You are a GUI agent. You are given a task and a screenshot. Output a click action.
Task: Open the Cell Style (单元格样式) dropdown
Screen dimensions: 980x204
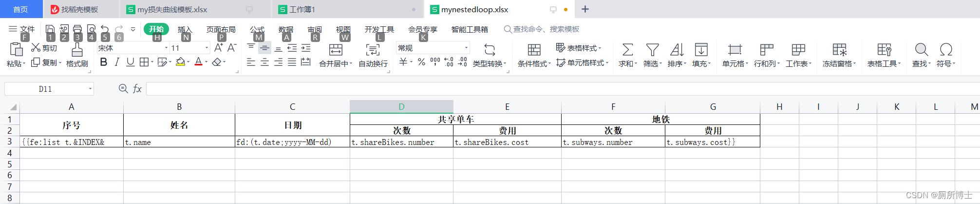coord(583,62)
